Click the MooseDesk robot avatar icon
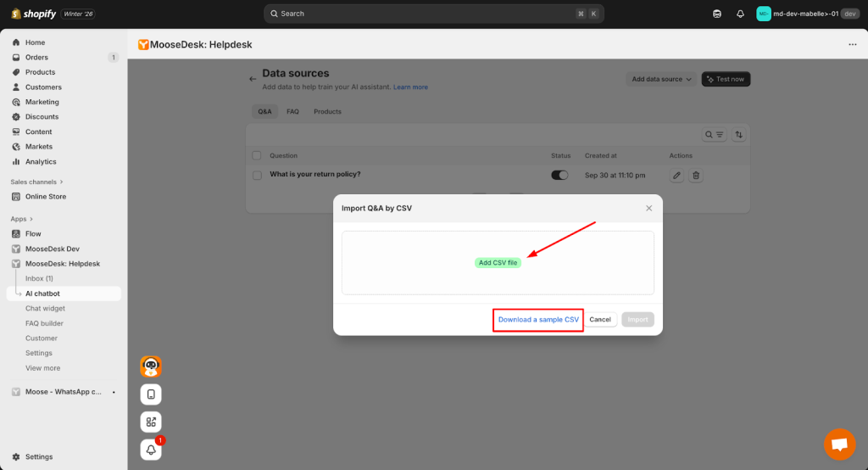Screen dimensions: 868x470 click(x=151, y=366)
